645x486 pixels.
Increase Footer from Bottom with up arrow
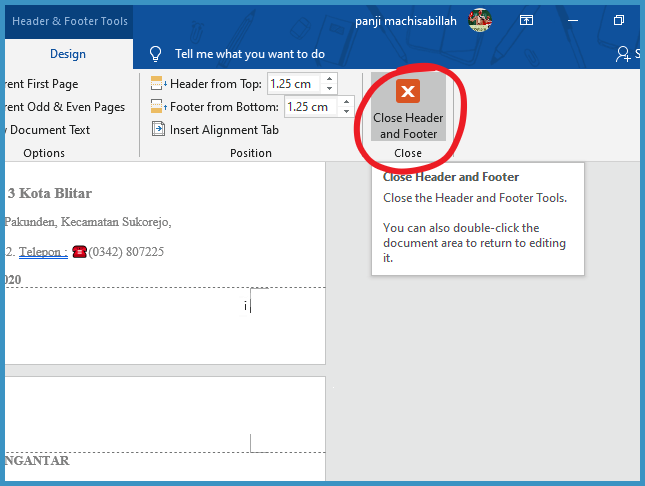[346, 102]
